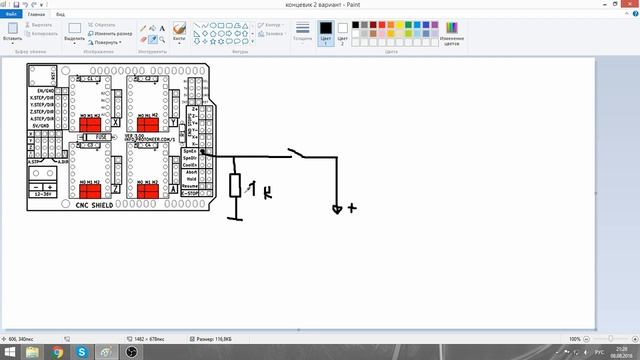Screen dimensions: 640x360
Task: Select the Text tool letter A
Action: (162, 29)
